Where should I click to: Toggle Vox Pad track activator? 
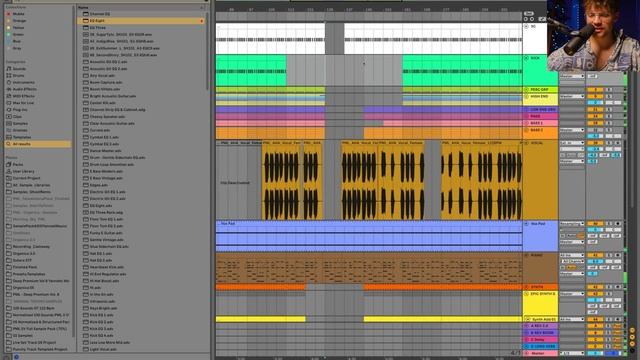click(595, 224)
